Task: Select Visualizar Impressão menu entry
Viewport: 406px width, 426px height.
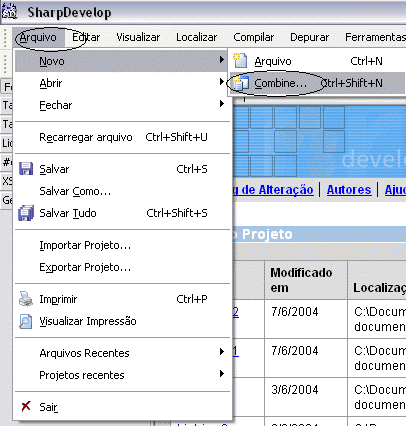Action: (x=121, y=321)
